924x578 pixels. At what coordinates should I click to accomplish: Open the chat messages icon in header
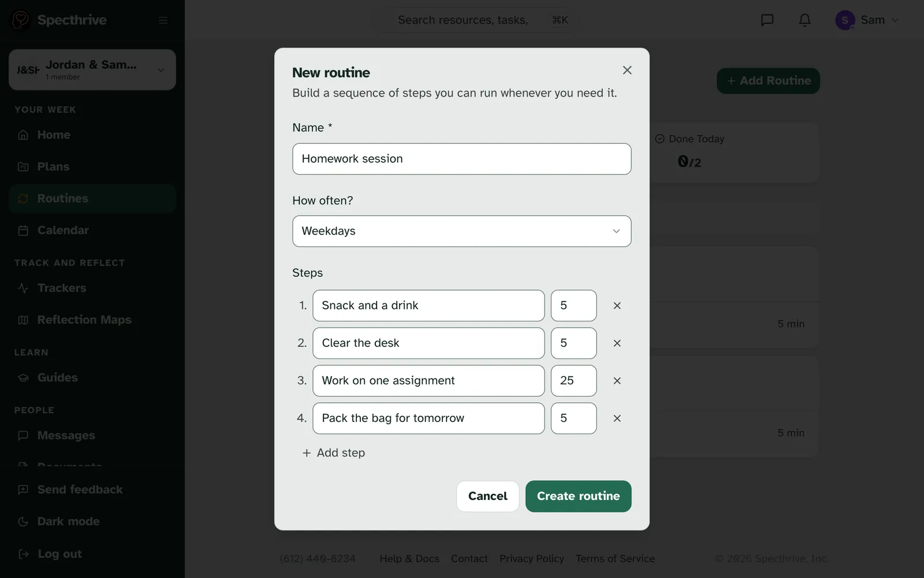click(x=767, y=20)
